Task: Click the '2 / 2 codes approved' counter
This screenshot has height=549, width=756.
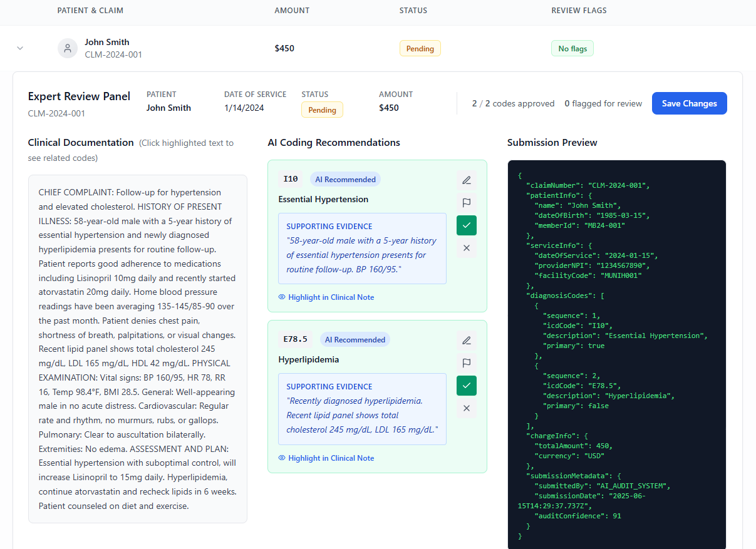Action: click(513, 103)
